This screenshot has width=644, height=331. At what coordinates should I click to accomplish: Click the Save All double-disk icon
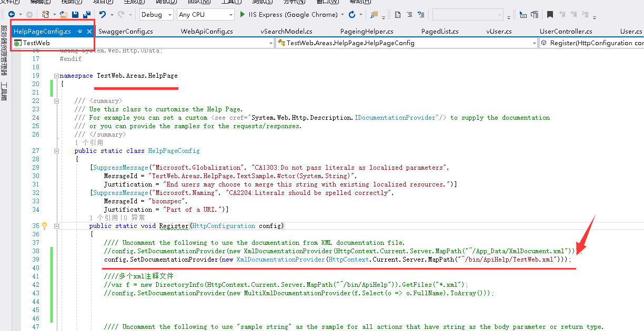(x=86, y=15)
